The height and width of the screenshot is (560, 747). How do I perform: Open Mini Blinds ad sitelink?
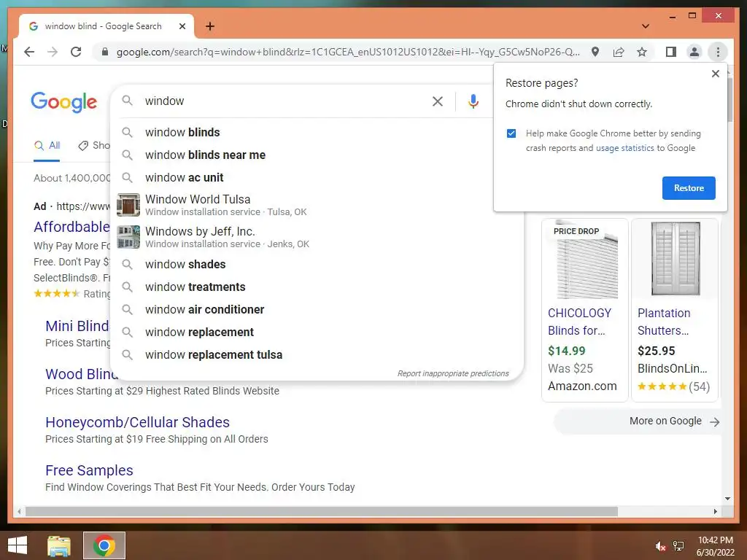point(77,326)
